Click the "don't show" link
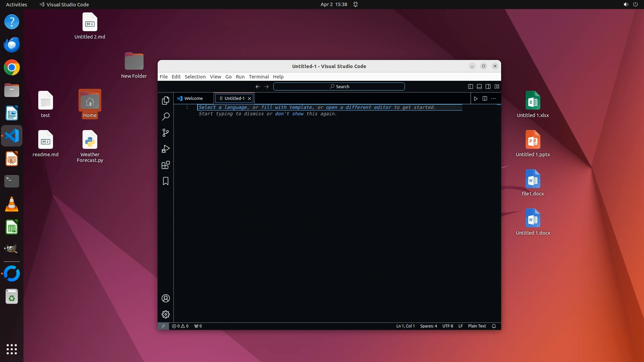Viewport: 644px width, 362px height. pyautogui.click(x=289, y=114)
